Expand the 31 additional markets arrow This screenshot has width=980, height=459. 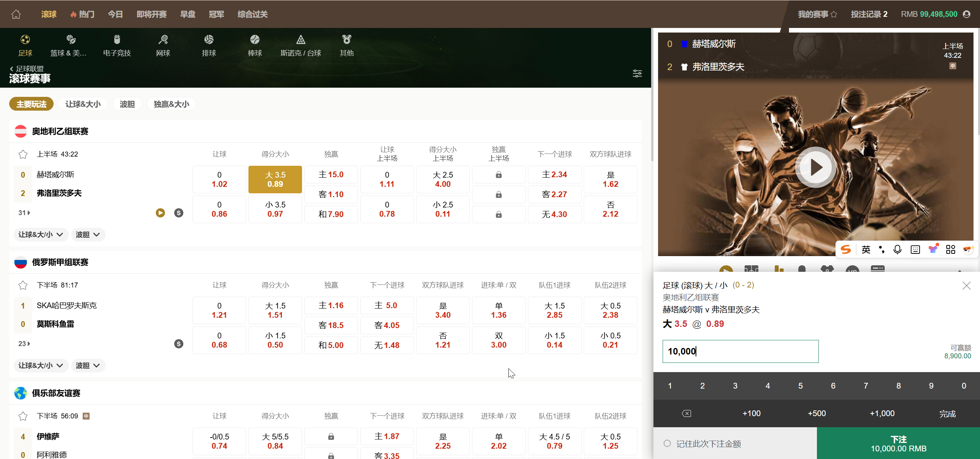click(24, 212)
